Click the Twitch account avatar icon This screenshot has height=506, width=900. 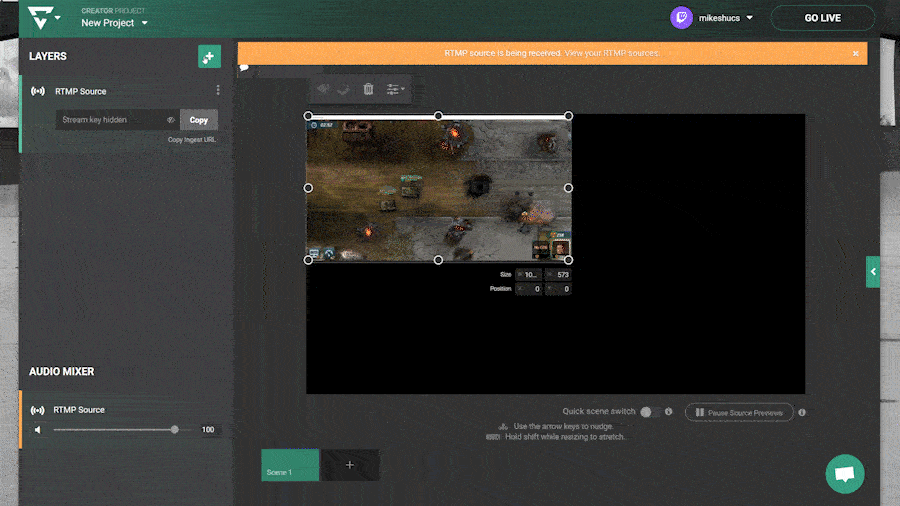point(681,18)
